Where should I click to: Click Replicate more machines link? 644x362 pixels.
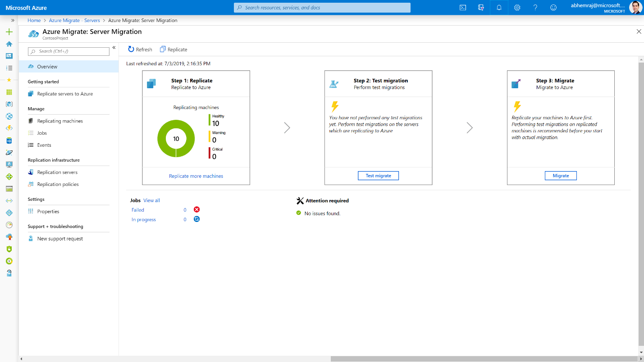[196, 176]
